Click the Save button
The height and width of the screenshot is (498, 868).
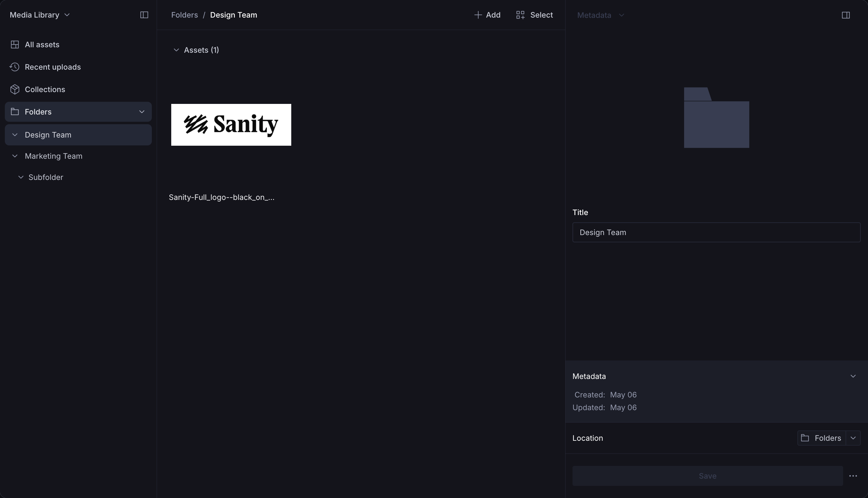(708, 476)
